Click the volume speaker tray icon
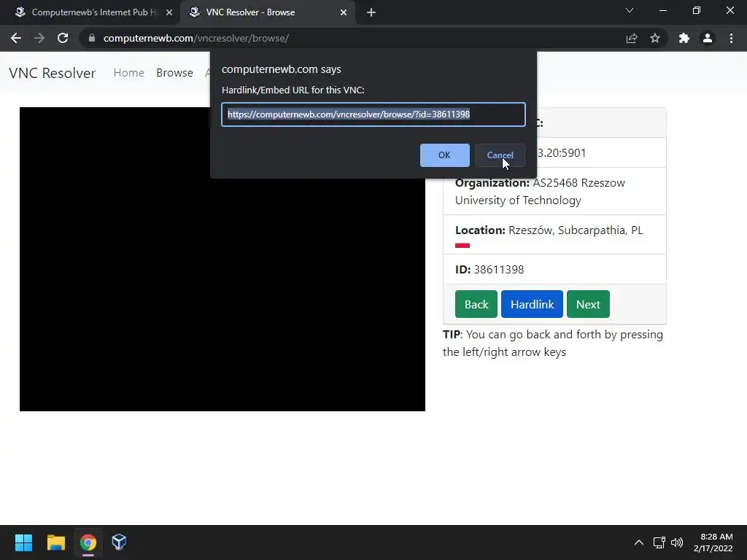747x560 pixels. tap(676, 542)
